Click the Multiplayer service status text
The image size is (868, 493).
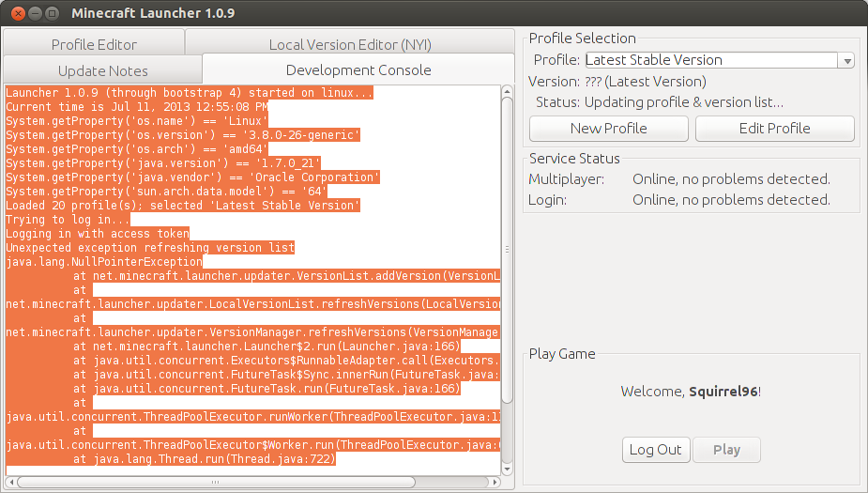coord(731,179)
